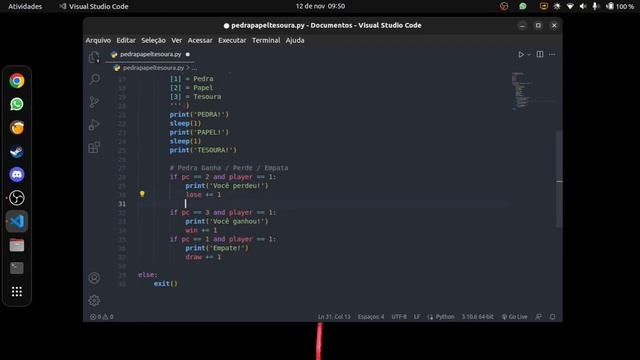Screen dimensions: 640x360
Task: Open the clock showing 12 de nov 09:50
Action: coord(320,6)
